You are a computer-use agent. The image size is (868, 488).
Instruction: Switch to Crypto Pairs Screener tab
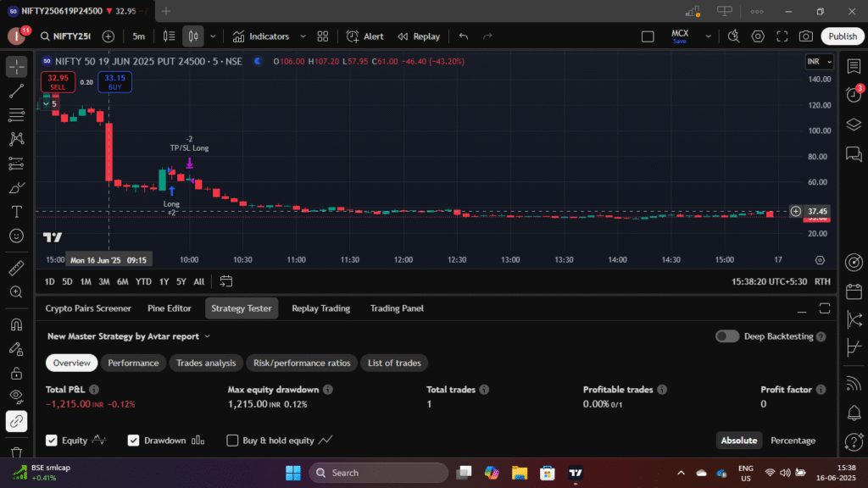(x=88, y=308)
